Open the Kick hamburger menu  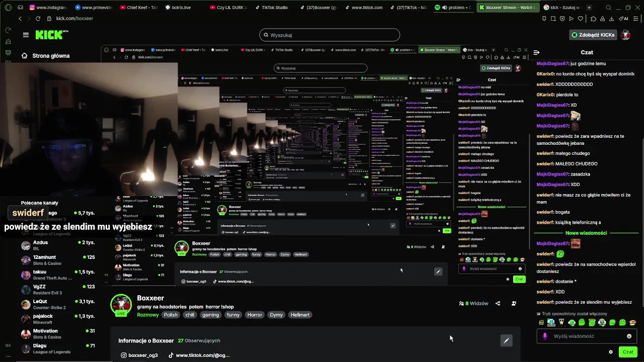tap(26, 35)
